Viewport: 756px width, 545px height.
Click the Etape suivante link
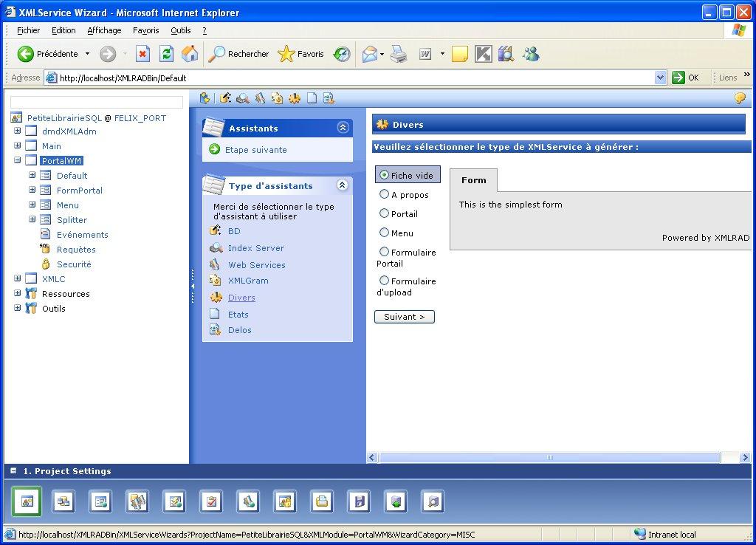tap(255, 150)
